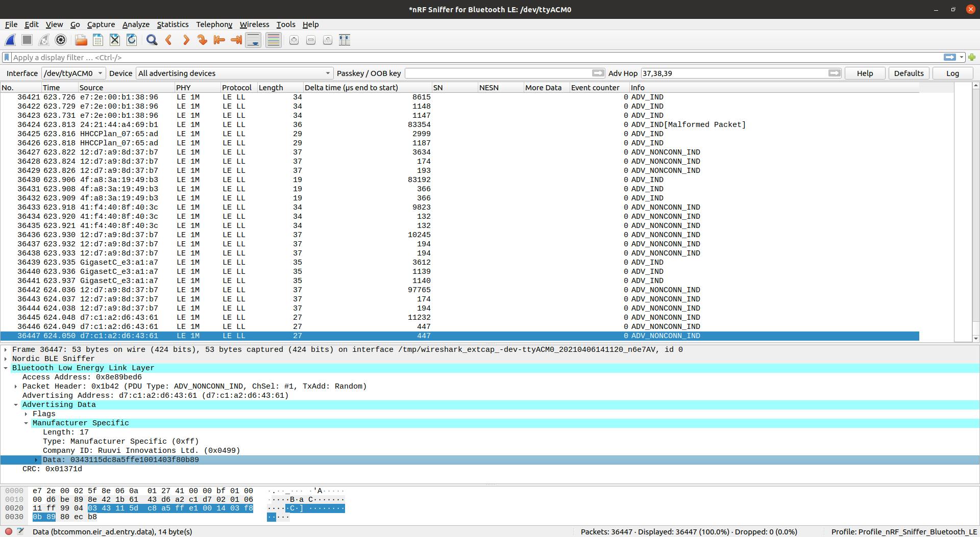
Task: Go to the previous packet in history
Action: 169,40
